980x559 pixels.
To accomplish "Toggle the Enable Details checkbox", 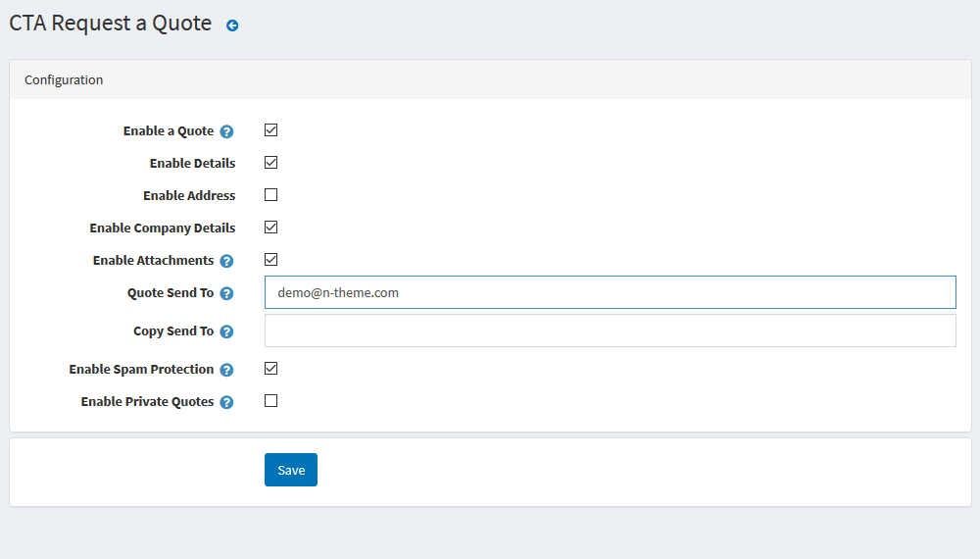I will 270,163.
